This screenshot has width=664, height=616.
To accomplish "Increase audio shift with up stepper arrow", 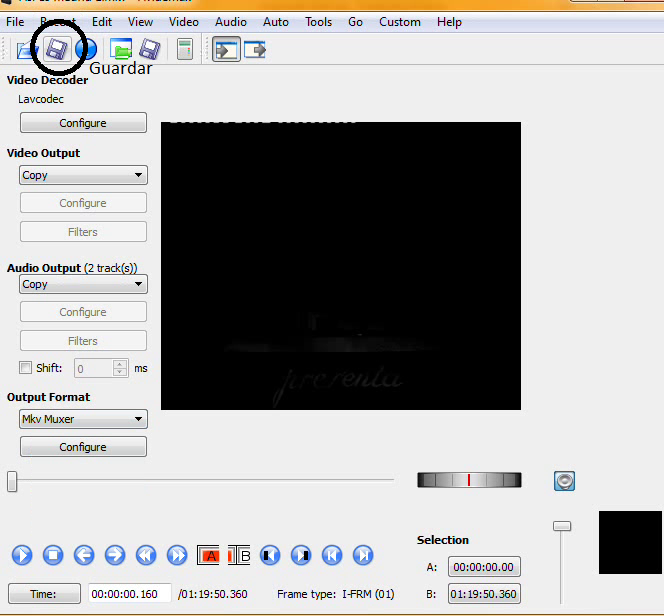I will point(120,364).
